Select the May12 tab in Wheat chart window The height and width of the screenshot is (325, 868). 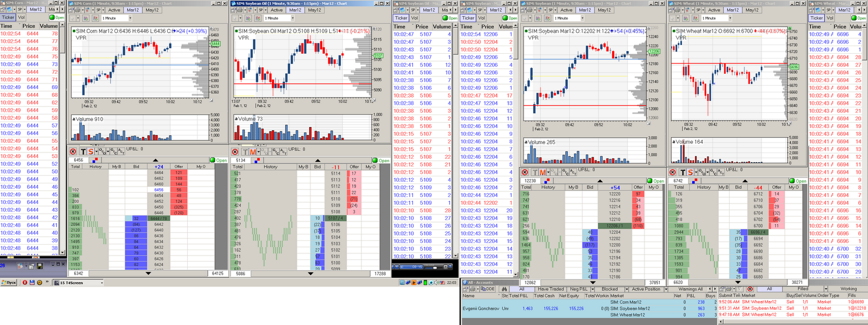click(752, 10)
